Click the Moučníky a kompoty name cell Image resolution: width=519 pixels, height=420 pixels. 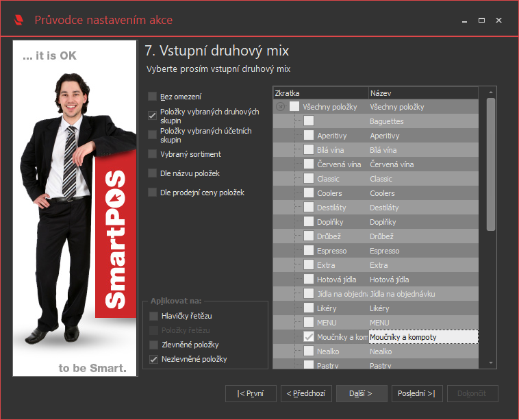423,337
